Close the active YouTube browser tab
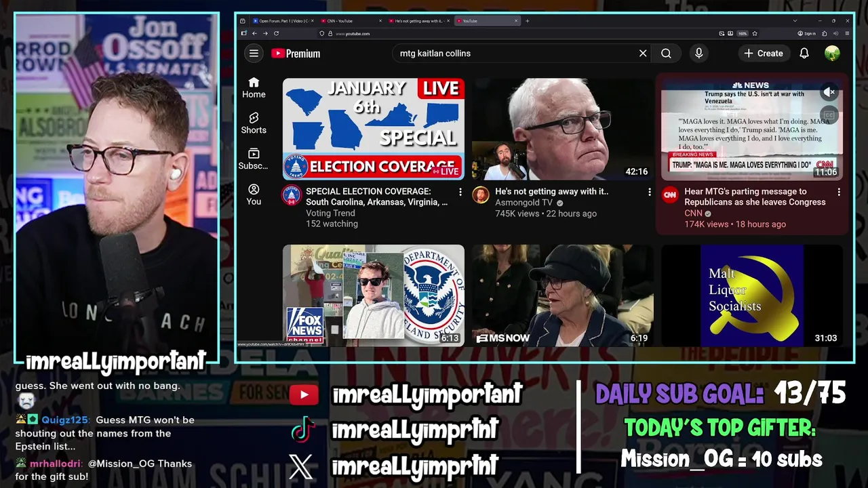Screen dimensions: 868x488 coord(516,21)
